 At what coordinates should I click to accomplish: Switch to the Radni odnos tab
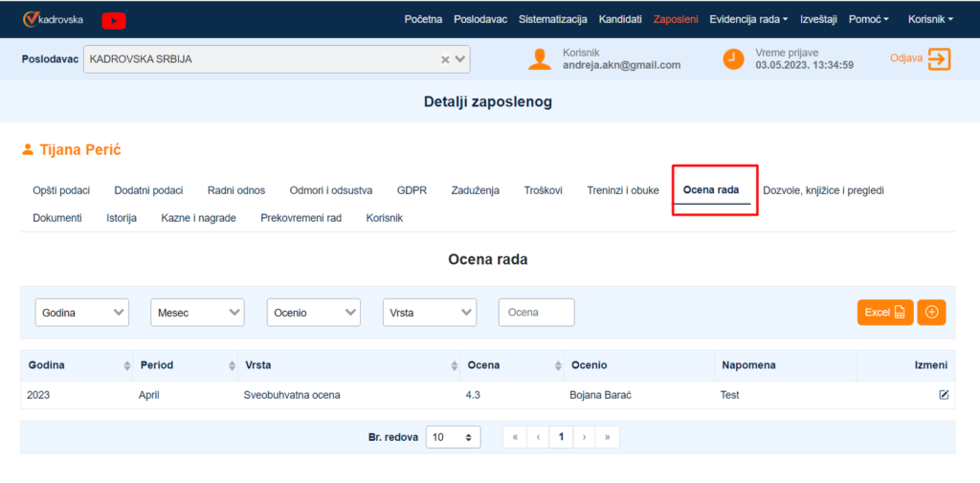(236, 190)
